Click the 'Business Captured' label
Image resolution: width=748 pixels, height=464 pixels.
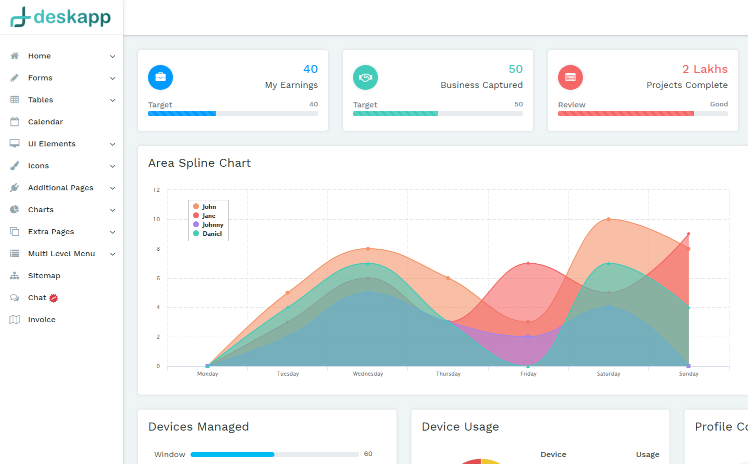[x=481, y=85]
